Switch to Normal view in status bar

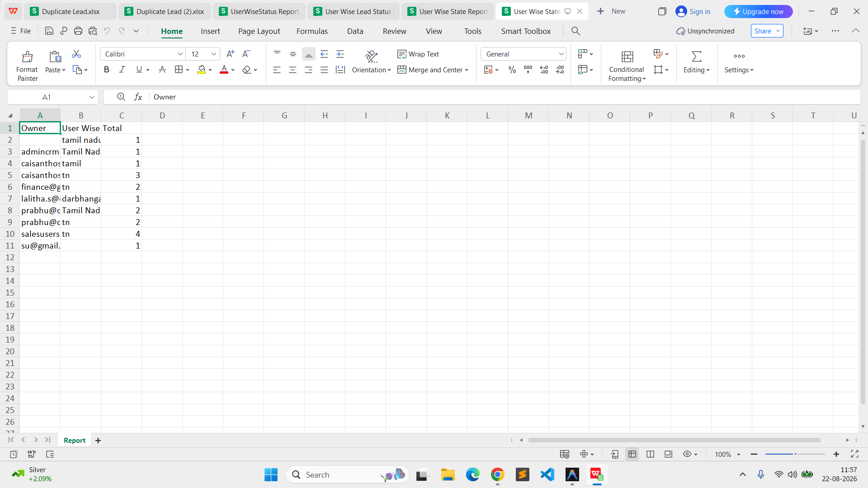(x=632, y=454)
